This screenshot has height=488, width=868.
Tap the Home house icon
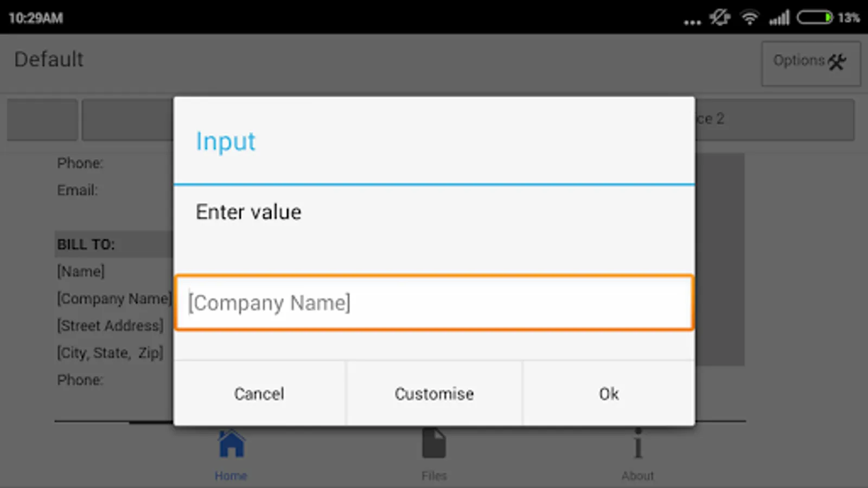coord(231,445)
